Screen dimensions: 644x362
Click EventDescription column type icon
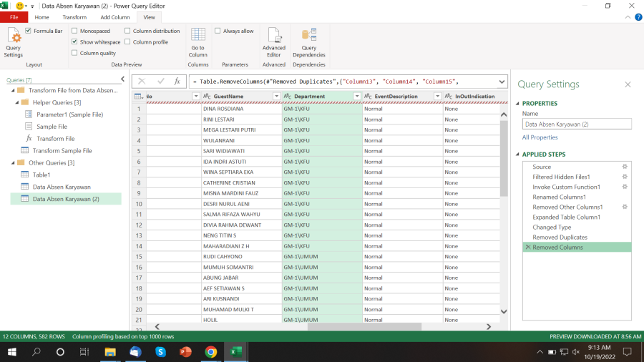(368, 96)
